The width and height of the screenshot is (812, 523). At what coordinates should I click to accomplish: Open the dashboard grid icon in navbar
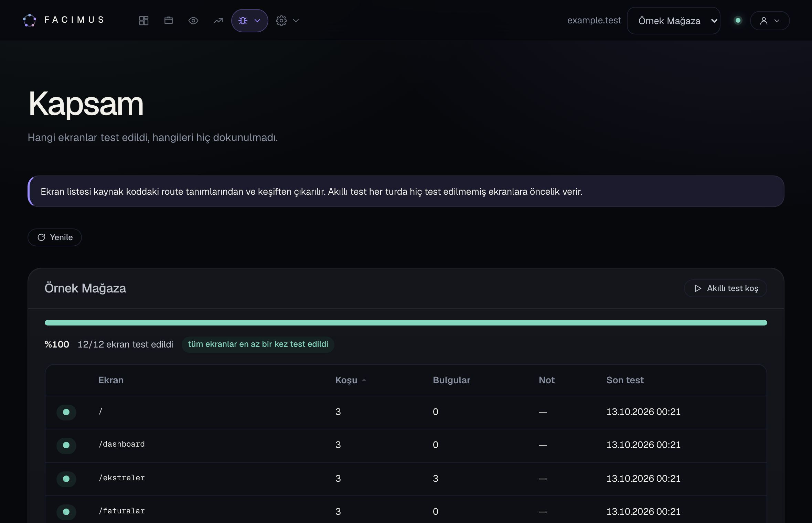pos(144,21)
